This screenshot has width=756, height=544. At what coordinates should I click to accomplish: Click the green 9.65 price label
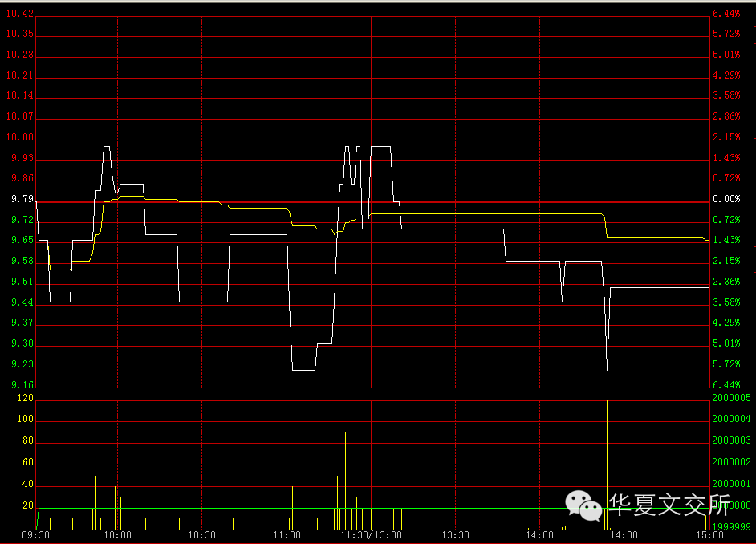point(22,240)
